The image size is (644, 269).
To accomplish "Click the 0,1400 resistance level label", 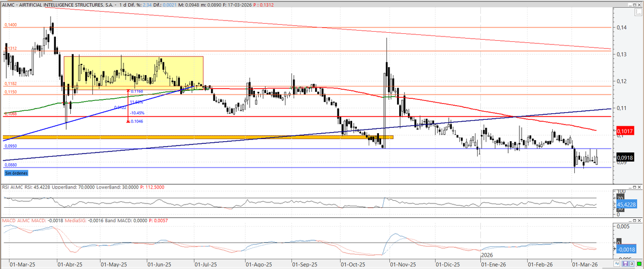I will 11,25.
